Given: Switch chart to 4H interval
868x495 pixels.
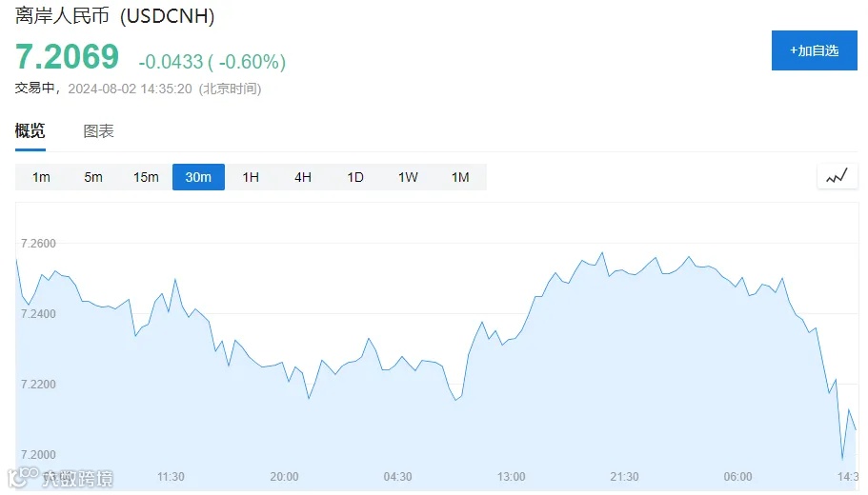Looking at the screenshot, I should tap(303, 177).
